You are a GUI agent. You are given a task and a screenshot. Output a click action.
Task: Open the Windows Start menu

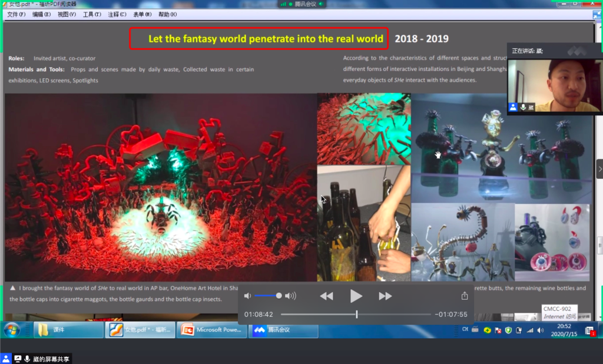[x=12, y=330]
